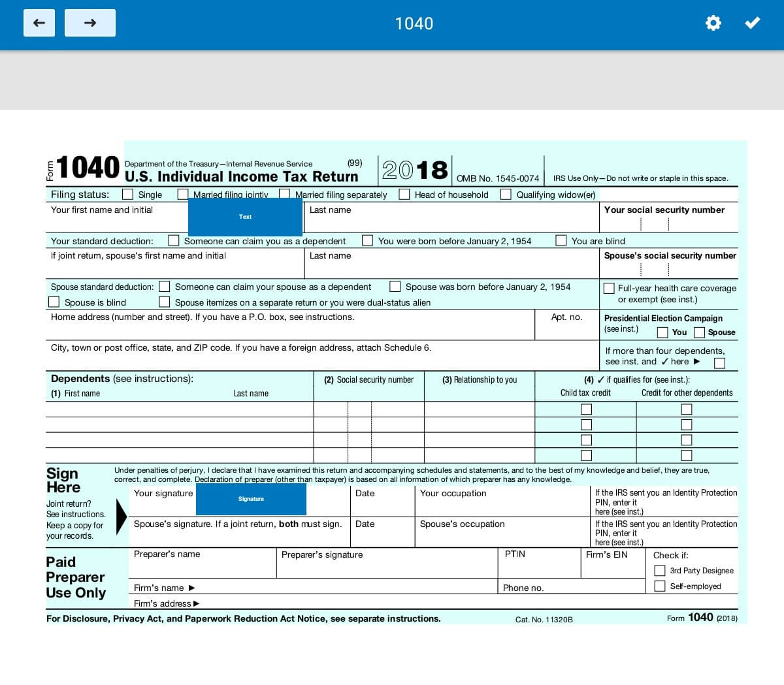
Task: Enable the You are blind checkbox
Action: point(561,240)
